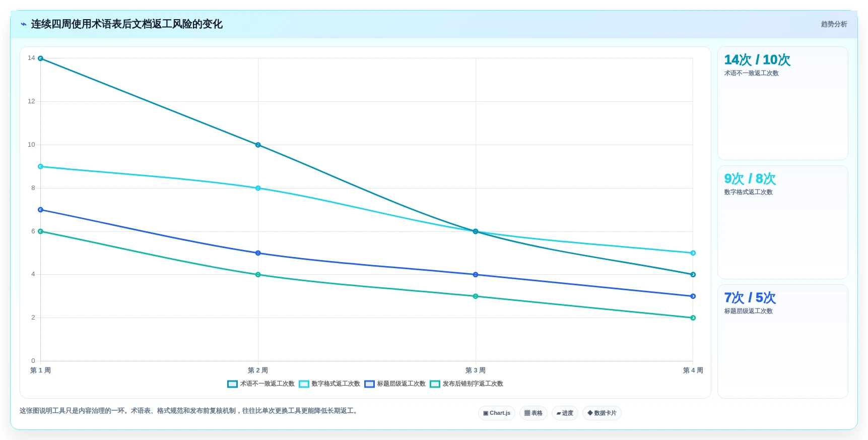Screen dimensions: 868x440
Task: Open the 9次 / 8次 data card
Action: pyautogui.click(x=782, y=222)
